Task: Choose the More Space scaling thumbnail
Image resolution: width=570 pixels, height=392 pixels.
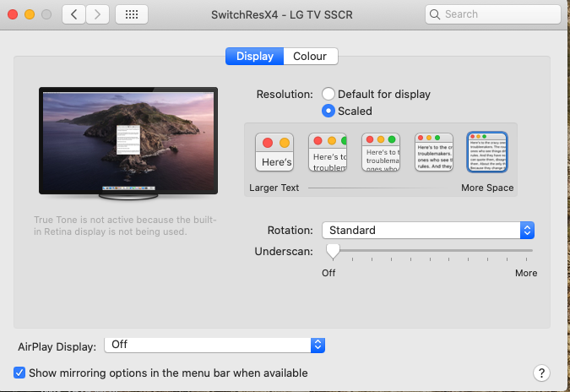Action: (487, 152)
